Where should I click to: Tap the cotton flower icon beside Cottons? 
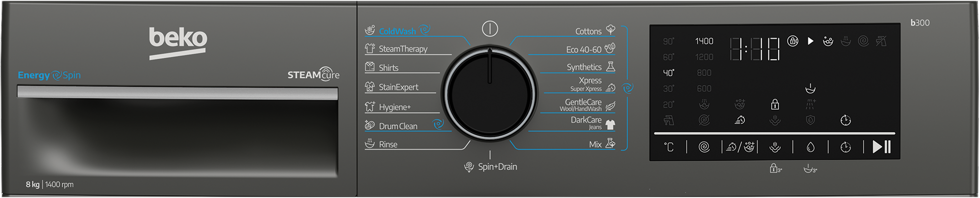pyautogui.click(x=611, y=29)
